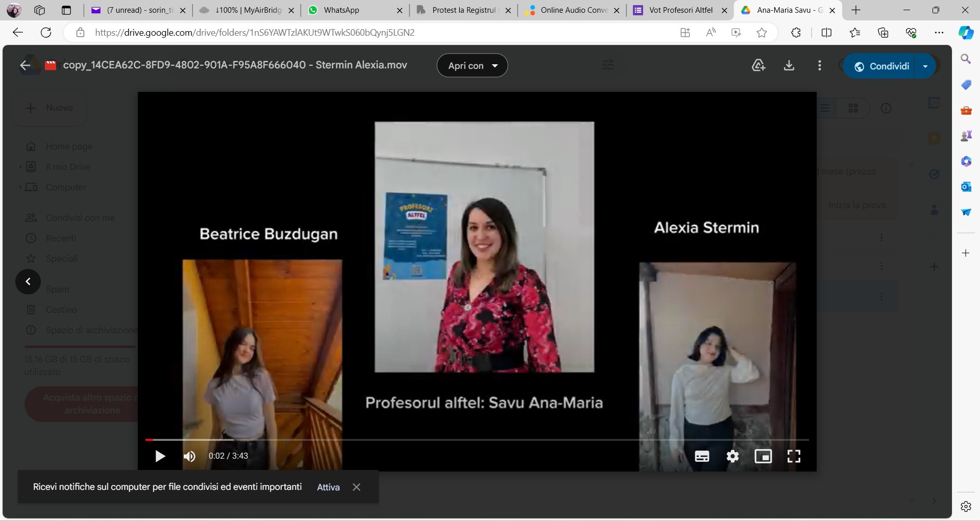980x521 pixels.
Task: Open the Condividi dropdown arrow
Action: pos(925,65)
